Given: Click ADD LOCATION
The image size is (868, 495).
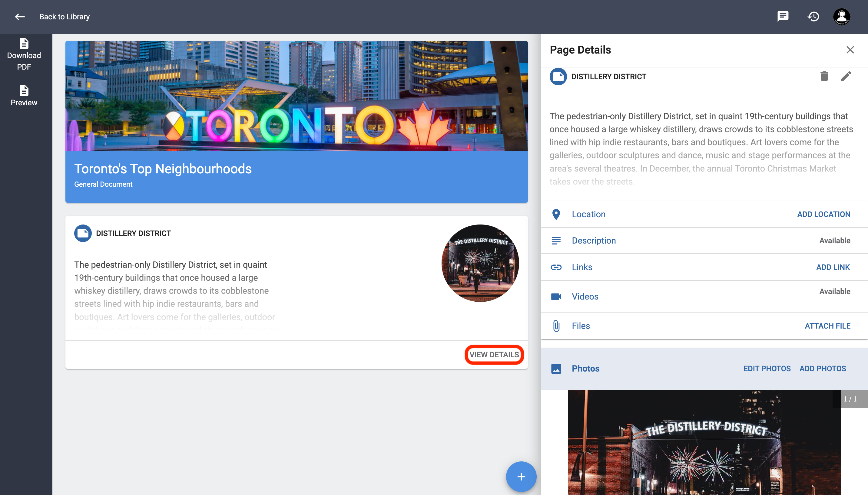Looking at the screenshot, I should [x=823, y=214].
